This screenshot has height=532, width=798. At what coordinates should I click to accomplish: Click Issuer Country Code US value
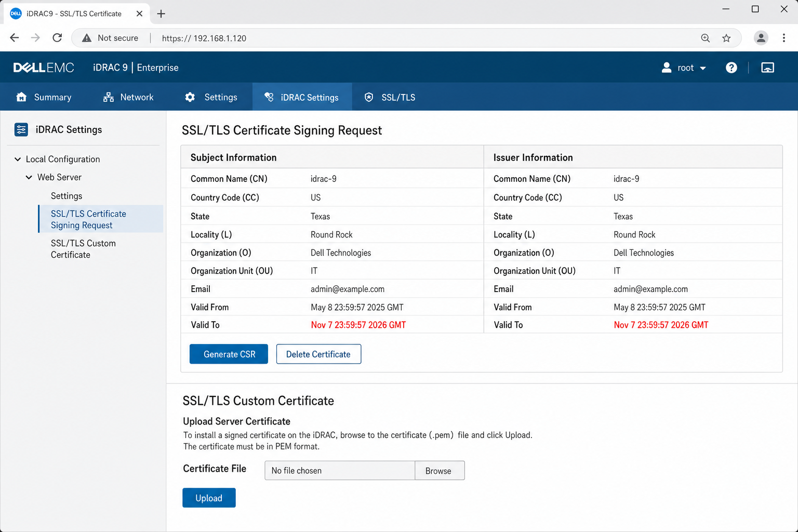click(618, 197)
